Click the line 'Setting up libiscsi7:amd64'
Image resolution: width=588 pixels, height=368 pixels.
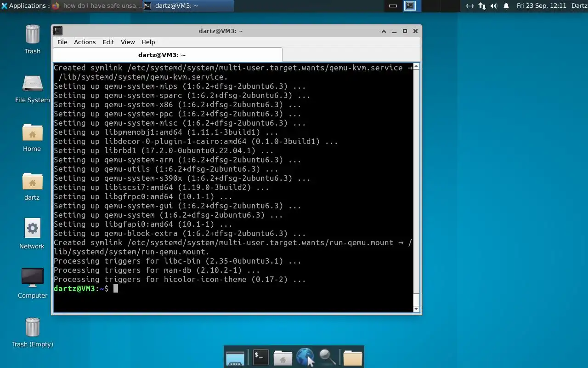pos(161,187)
